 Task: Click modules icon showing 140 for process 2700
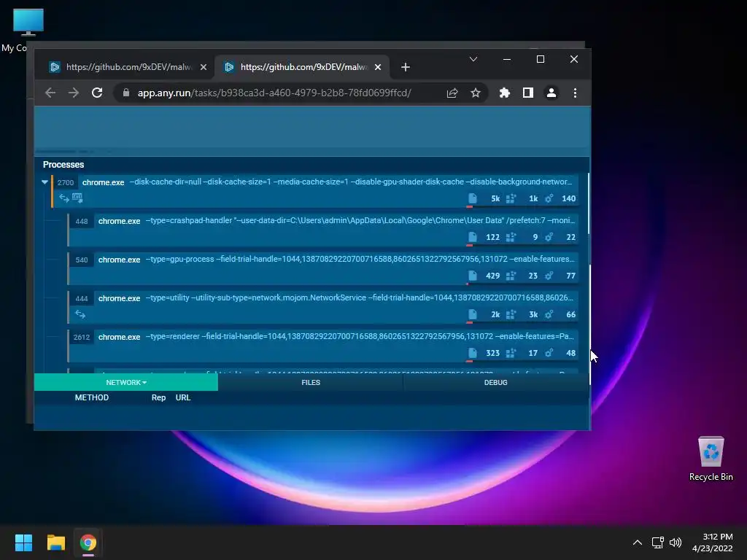click(549, 198)
